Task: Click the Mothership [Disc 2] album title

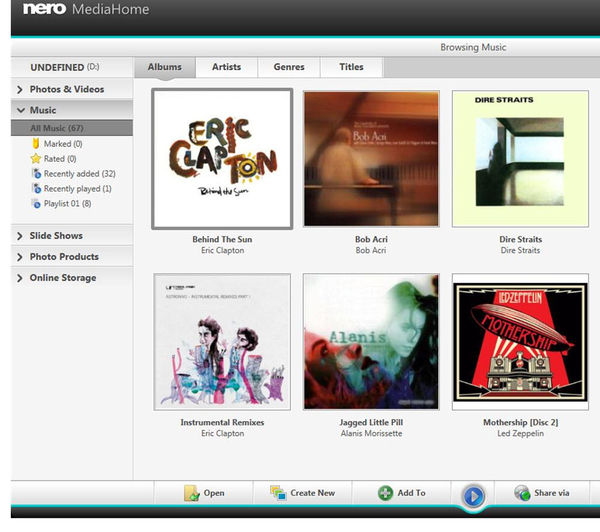Action: (520, 423)
